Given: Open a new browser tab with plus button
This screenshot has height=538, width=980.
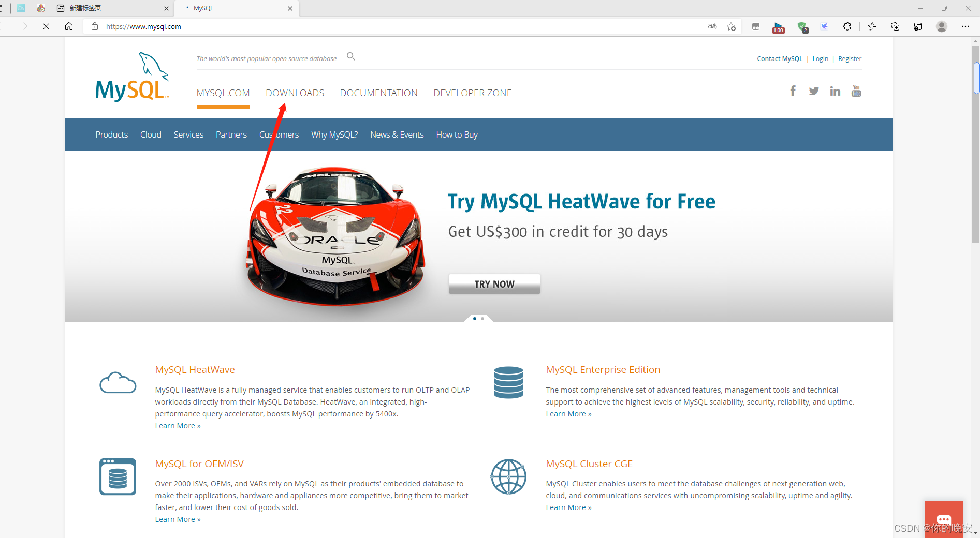Looking at the screenshot, I should pos(308,8).
